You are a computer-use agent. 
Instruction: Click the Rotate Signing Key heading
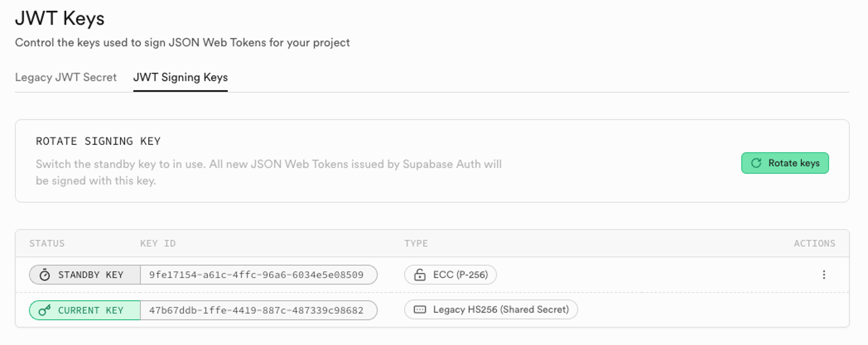click(x=98, y=141)
